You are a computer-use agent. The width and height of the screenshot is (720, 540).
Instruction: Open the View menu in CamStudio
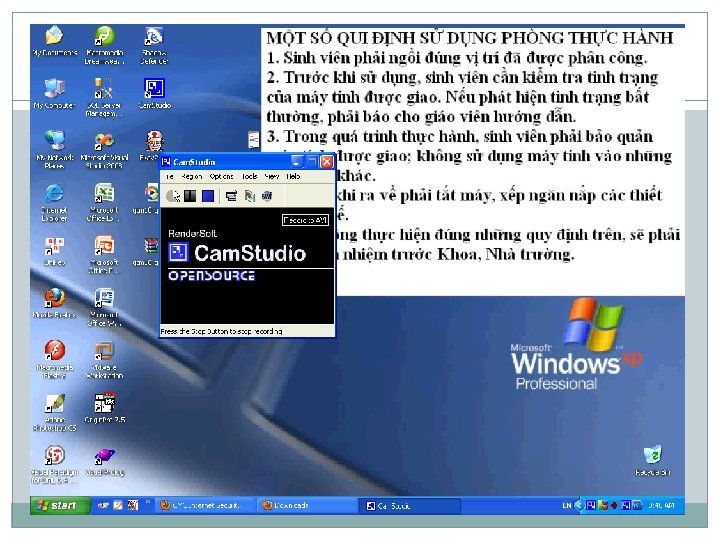pos(271,176)
